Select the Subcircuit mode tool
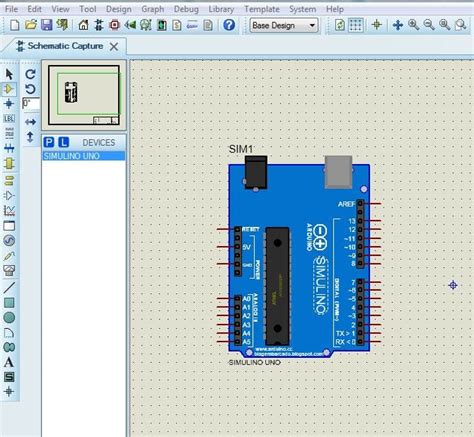This screenshot has width=474, height=437. pyautogui.click(x=9, y=163)
